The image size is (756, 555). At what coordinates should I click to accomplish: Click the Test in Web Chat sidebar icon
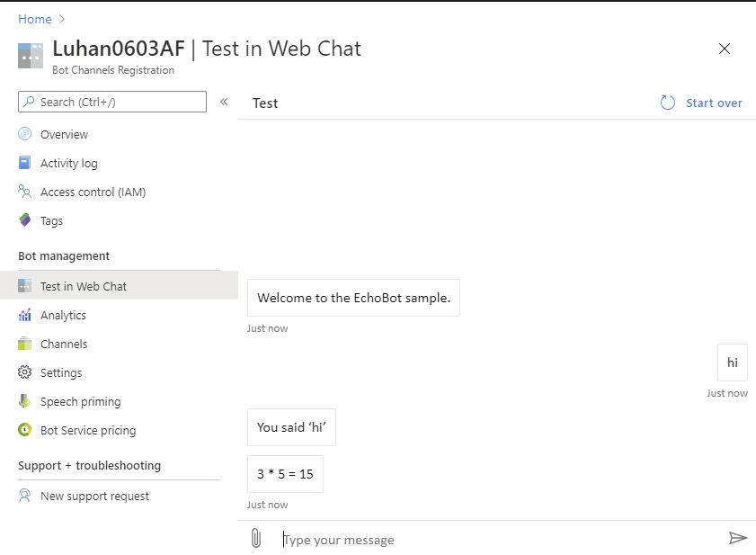point(24,286)
